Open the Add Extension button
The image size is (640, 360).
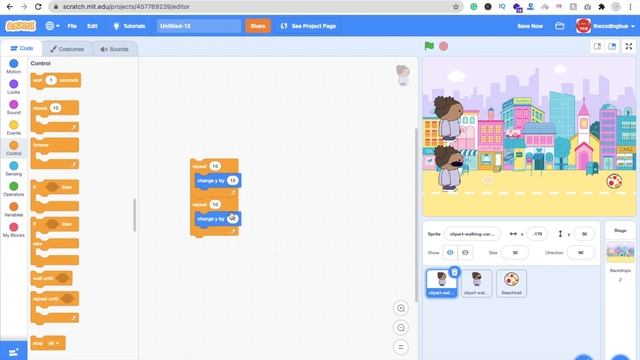[13, 351]
